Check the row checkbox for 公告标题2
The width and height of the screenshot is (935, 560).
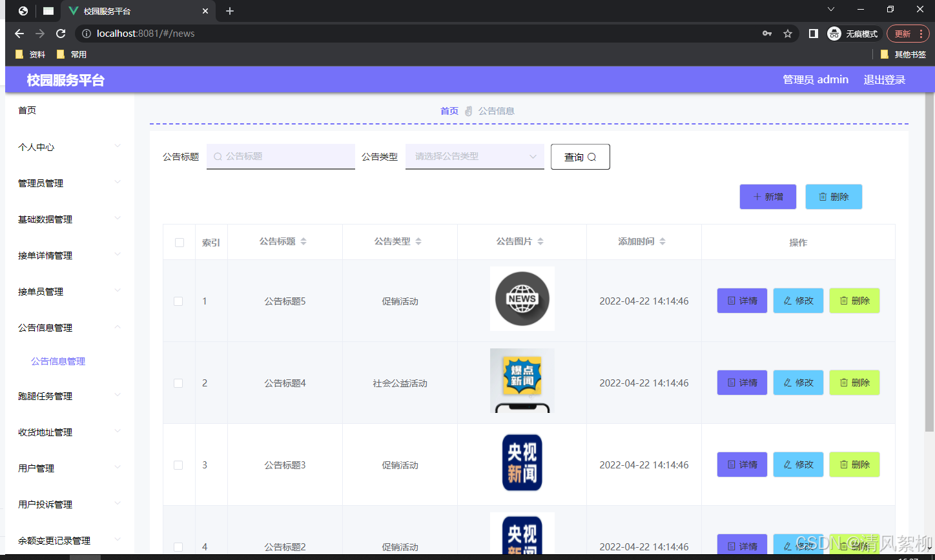178,547
